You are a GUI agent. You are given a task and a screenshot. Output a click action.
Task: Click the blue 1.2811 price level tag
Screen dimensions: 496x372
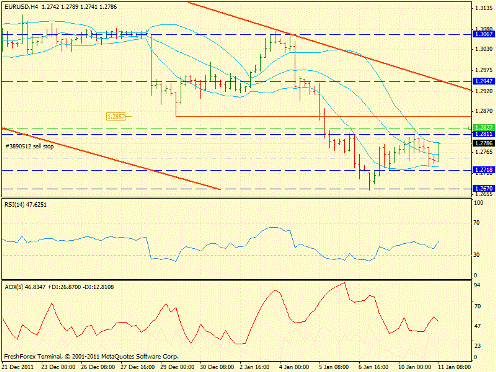point(484,134)
